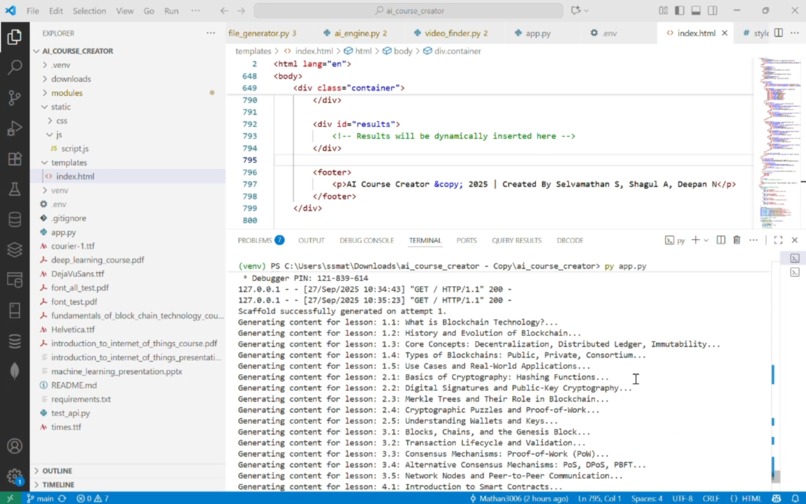Open the Explorer view in activity bar

click(x=14, y=37)
